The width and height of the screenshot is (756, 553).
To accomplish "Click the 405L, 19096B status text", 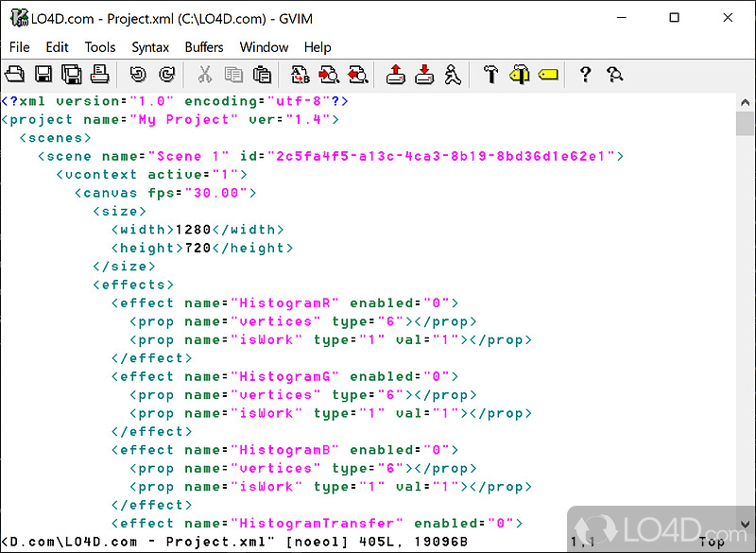I will coord(413,542).
